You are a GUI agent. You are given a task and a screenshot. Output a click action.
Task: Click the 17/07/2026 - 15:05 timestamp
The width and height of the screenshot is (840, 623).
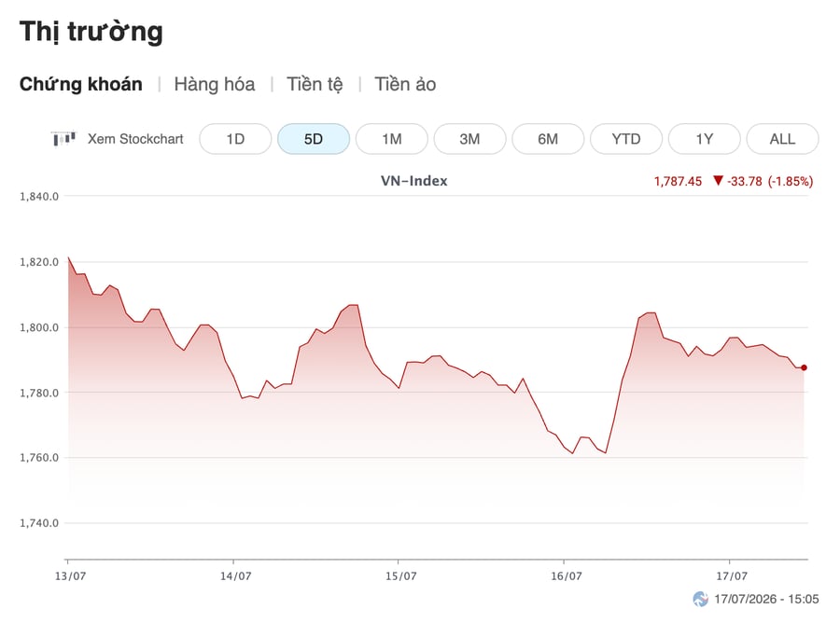click(x=766, y=599)
